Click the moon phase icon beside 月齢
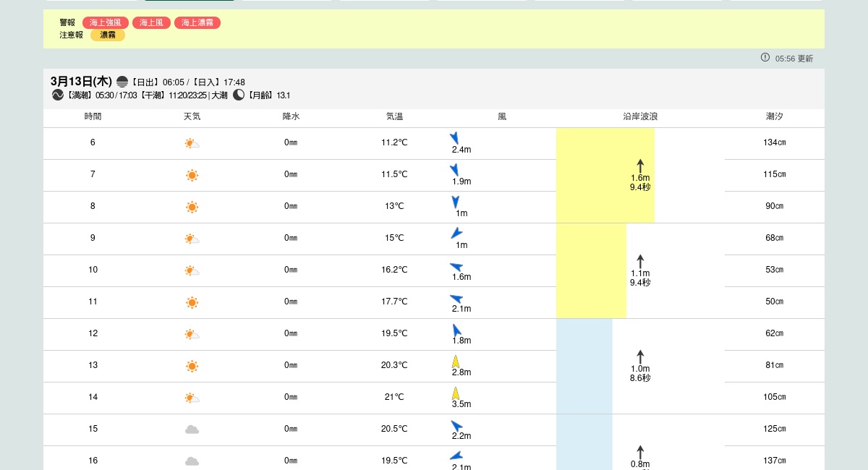 tap(239, 95)
